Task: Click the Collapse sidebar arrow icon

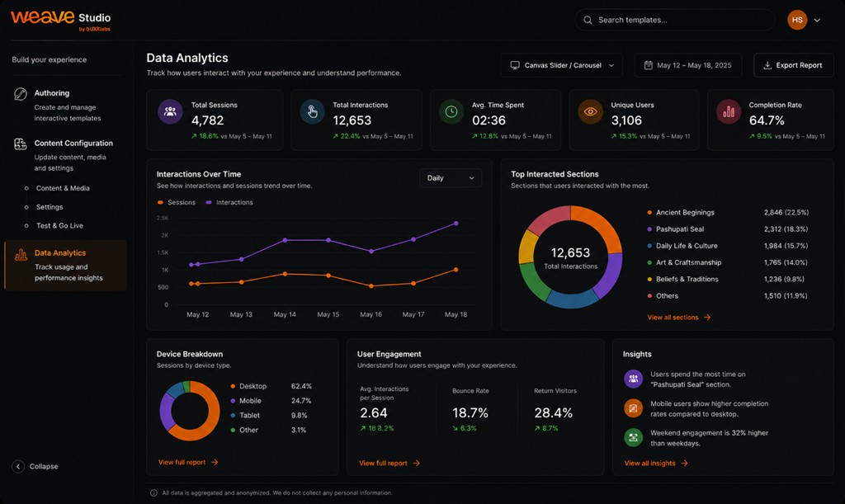Action: pos(18,466)
